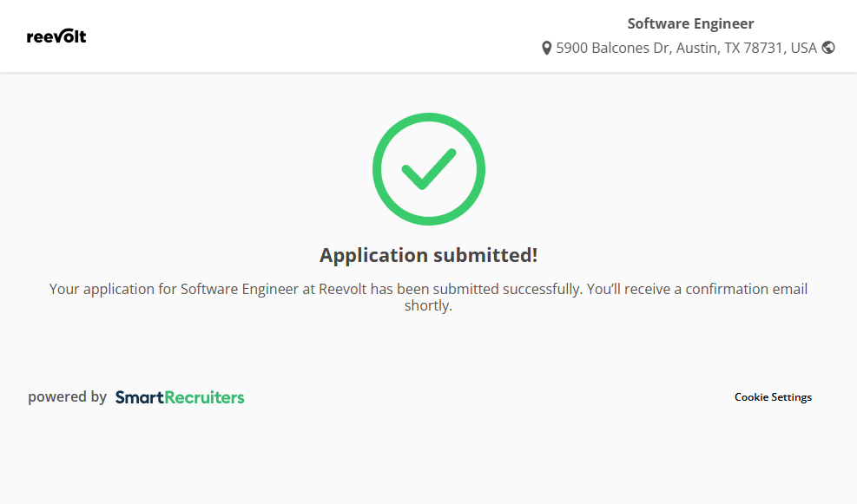Click the green checkmark success icon

point(429,169)
